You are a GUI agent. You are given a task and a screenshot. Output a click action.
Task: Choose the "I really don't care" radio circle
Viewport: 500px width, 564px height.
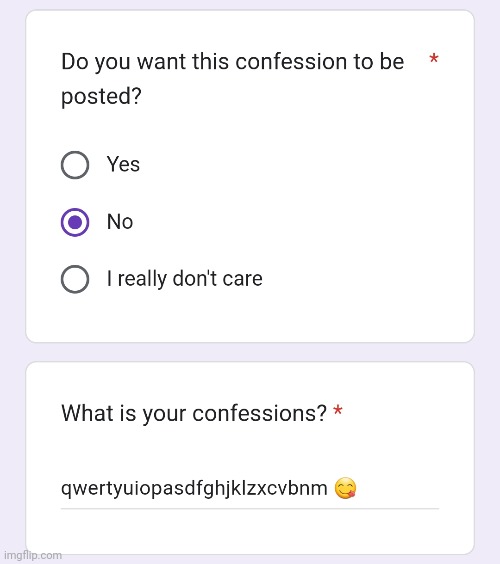tap(75, 279)
